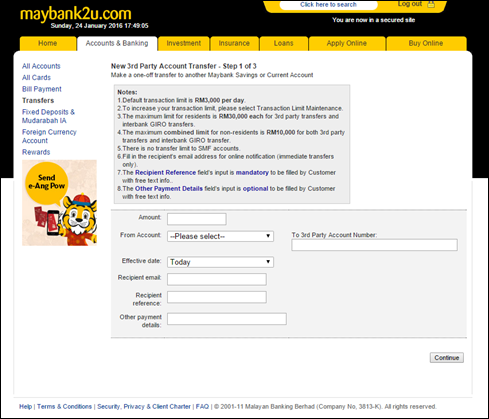
Task: Click the Recipient reference field
Action: point(217,297)
